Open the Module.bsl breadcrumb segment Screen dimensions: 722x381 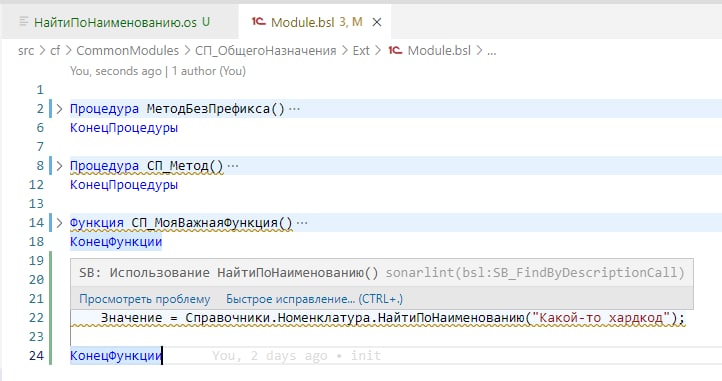tap(439, 51)
